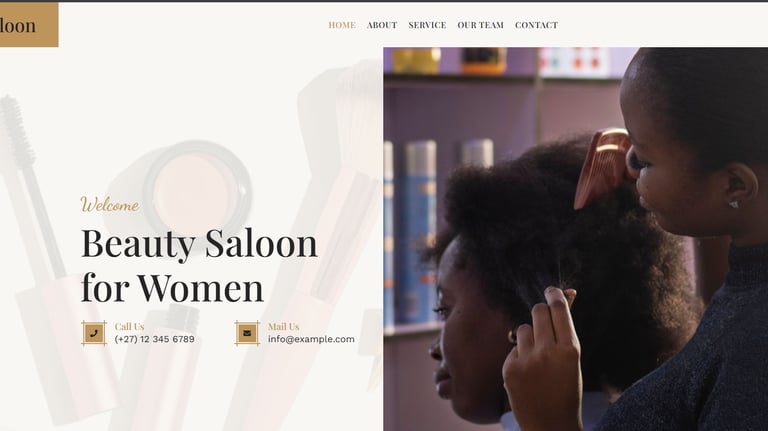
Task: Click the Mail Us label
Action: 283,326
